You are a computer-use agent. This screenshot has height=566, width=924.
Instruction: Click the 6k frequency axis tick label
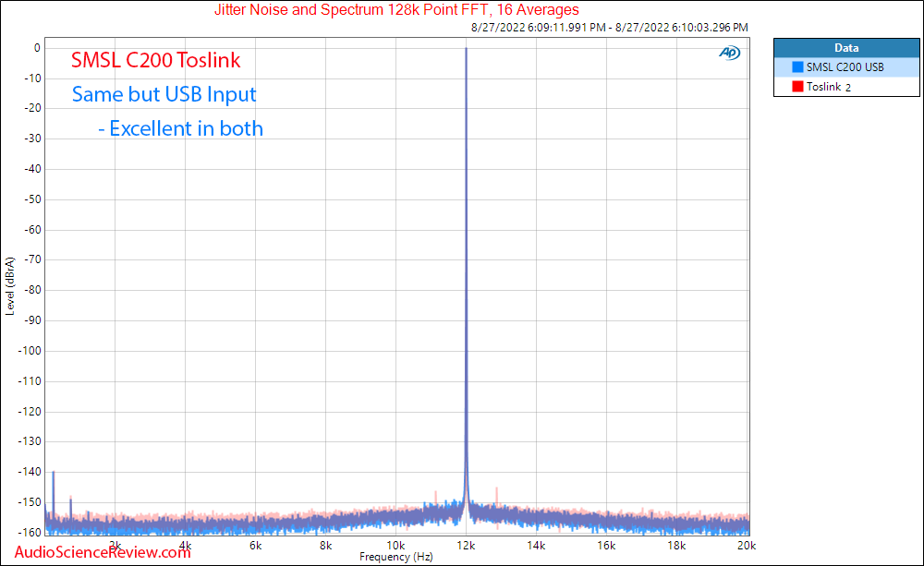point(255,546)
